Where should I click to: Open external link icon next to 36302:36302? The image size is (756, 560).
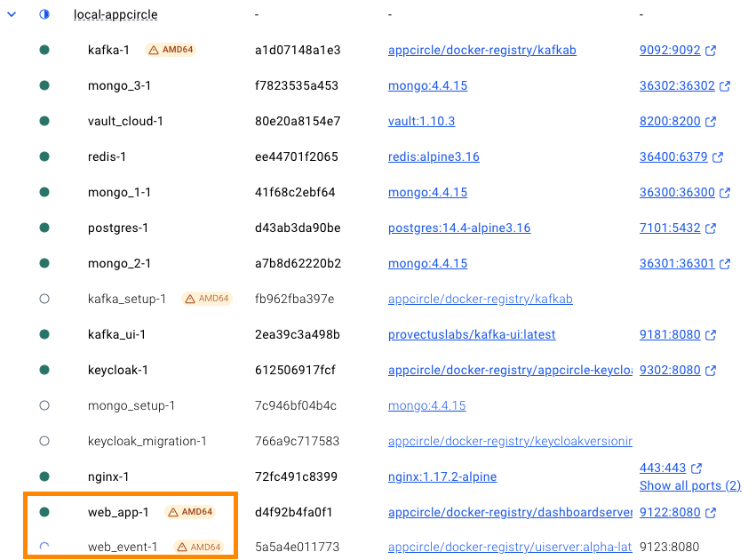(725, 86)
